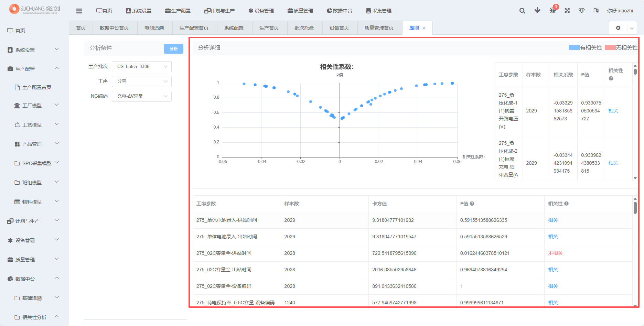Click the sidebar 首页 monitor icon

10,31
